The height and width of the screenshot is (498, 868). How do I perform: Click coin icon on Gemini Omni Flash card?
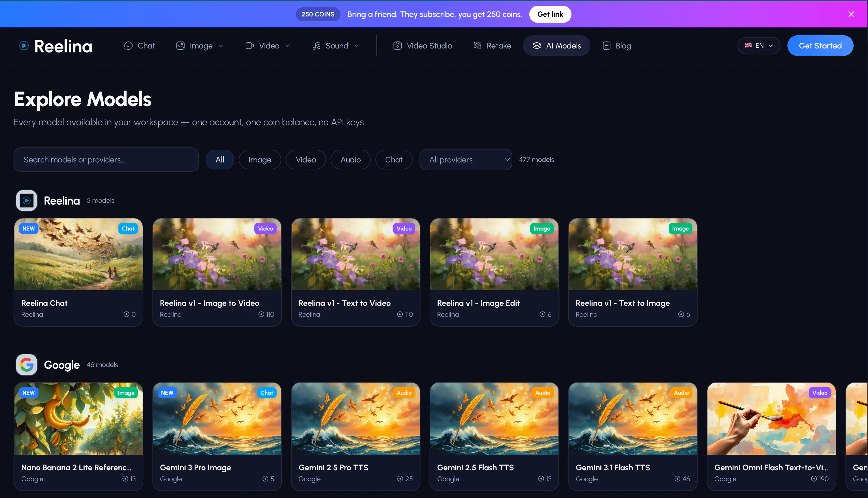tap(814, 479)
